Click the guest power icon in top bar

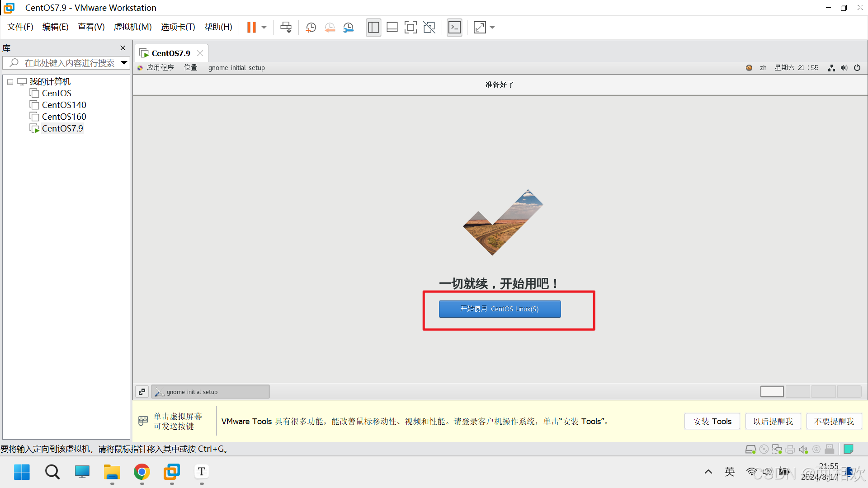tap(857, 68)
